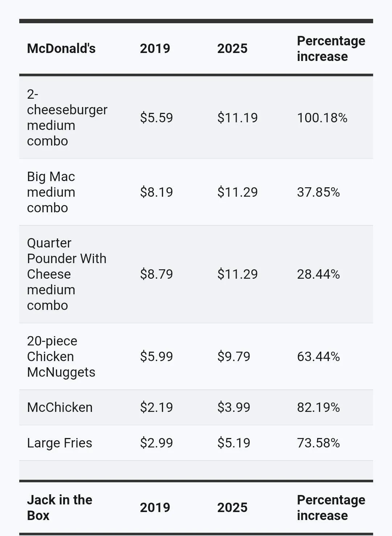
Task: Click the $5.59 price cell
Action: tap(156, 118)
